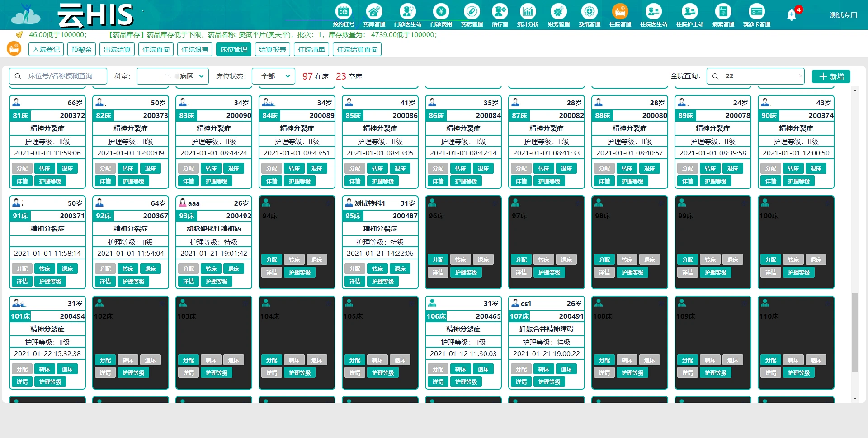Switch to the 入院登记 tab
The image size is (868, 438).
tap(46, 49)
